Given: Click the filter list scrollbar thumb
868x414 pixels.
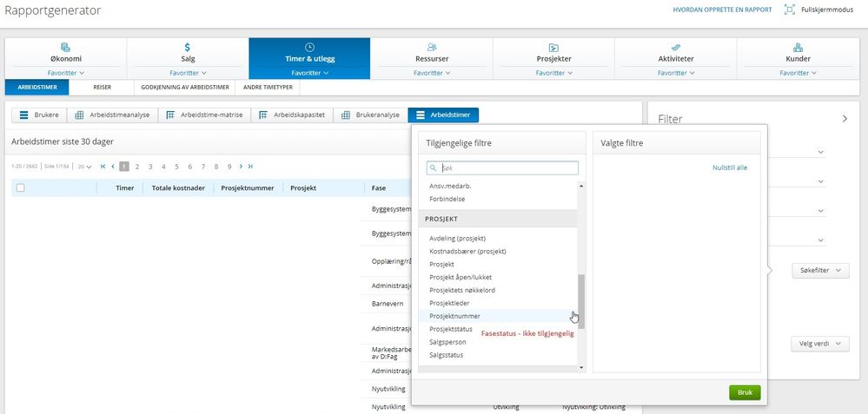Looking at the screenshot, I should 580,301.
